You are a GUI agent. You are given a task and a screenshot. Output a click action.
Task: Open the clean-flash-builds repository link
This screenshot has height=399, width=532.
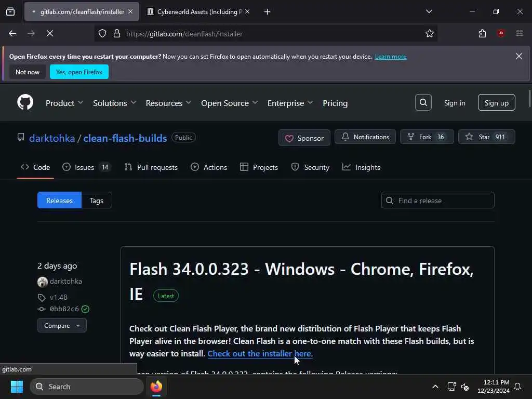125,138
